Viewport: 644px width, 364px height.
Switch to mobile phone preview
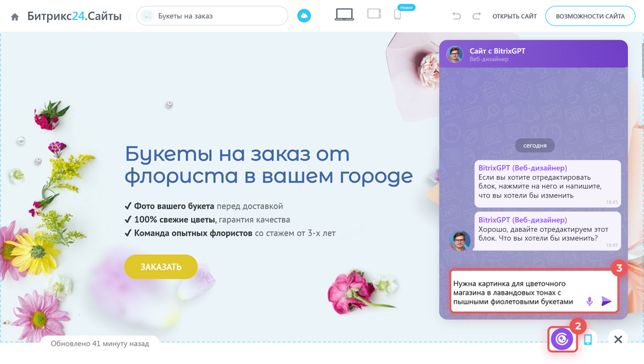tap(397, 15)
